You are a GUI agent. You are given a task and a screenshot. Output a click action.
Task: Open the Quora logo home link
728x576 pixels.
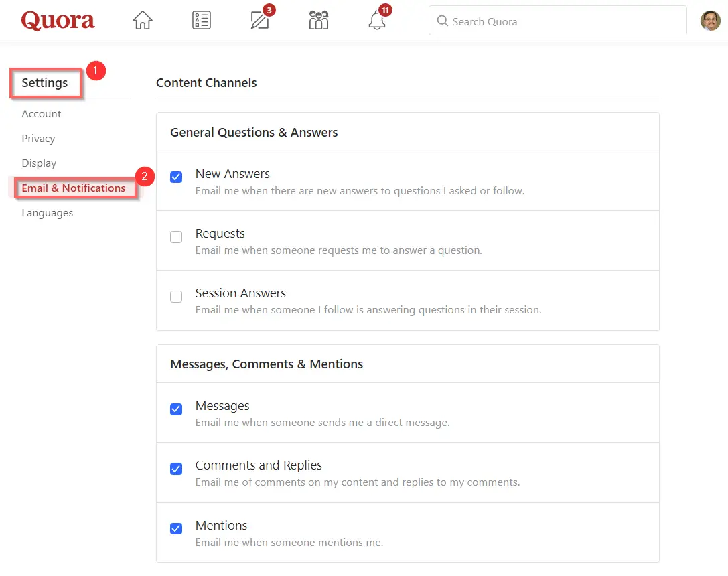click(58, 21)
